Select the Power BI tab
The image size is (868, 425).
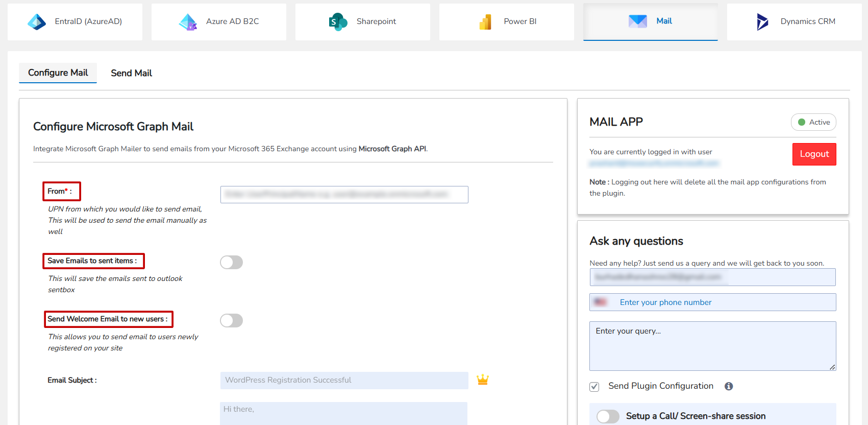coord(507,21)
